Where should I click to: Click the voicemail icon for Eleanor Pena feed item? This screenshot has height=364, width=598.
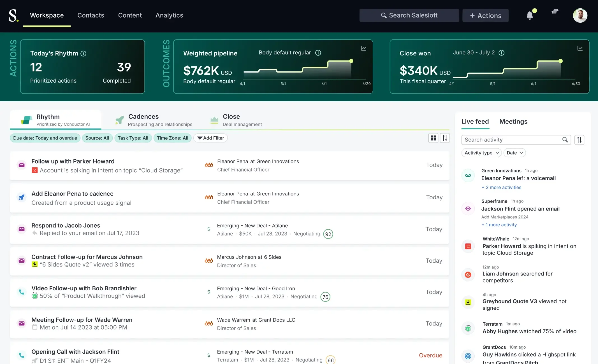(468, 176)
